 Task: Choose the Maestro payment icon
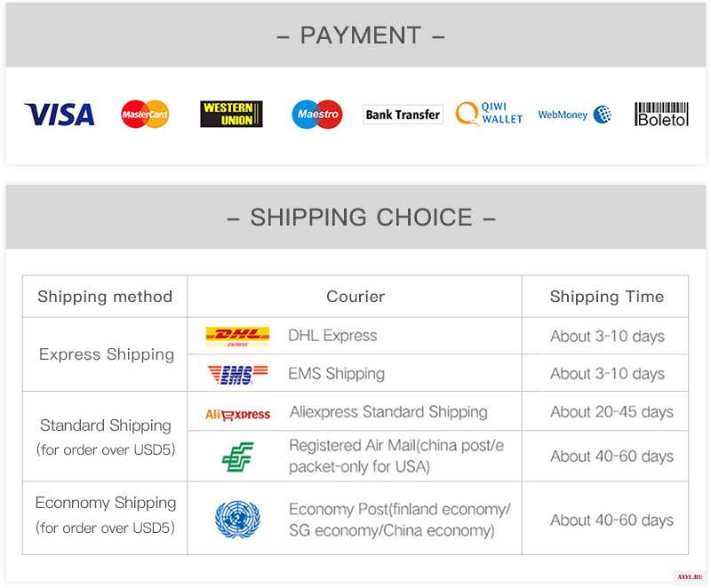tap(317, 115)
